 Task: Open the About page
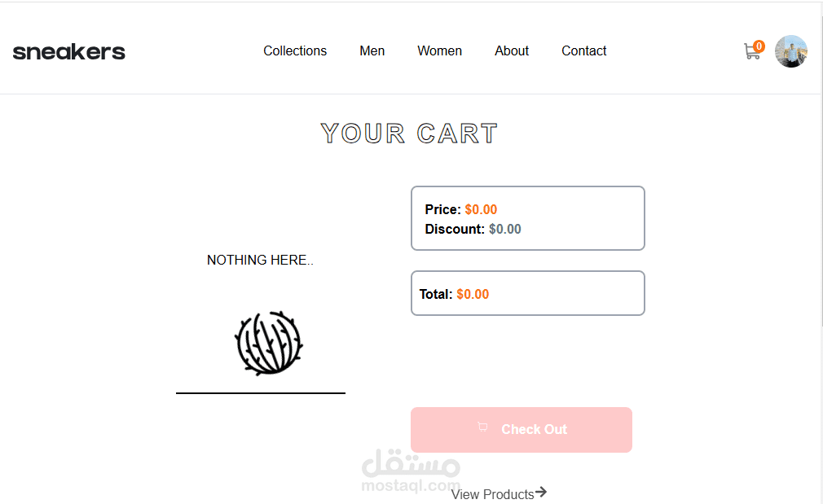pyautogui.click(x=512, y=51)
